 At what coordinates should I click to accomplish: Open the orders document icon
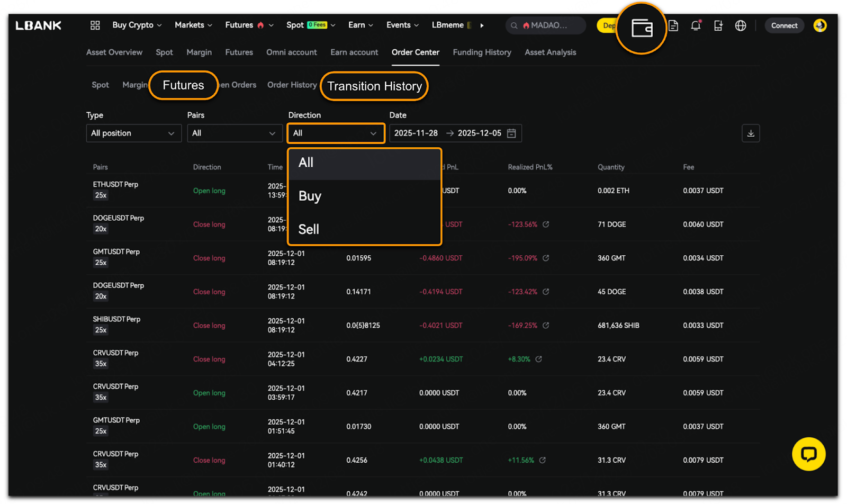click(x=673, y=25)
